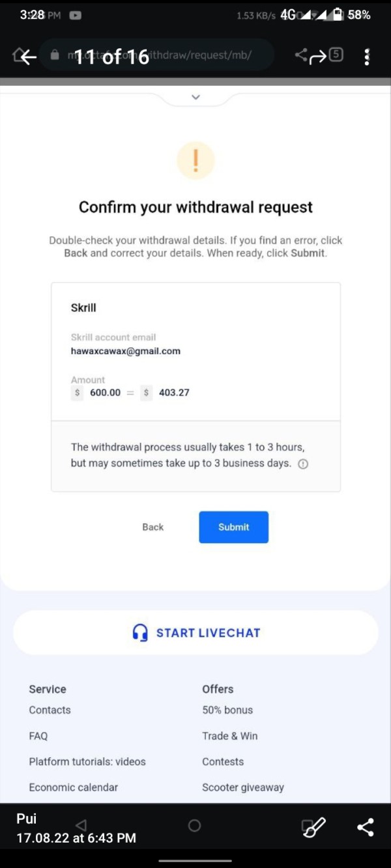Open the Scooter giveaway link

click(243, 787)
